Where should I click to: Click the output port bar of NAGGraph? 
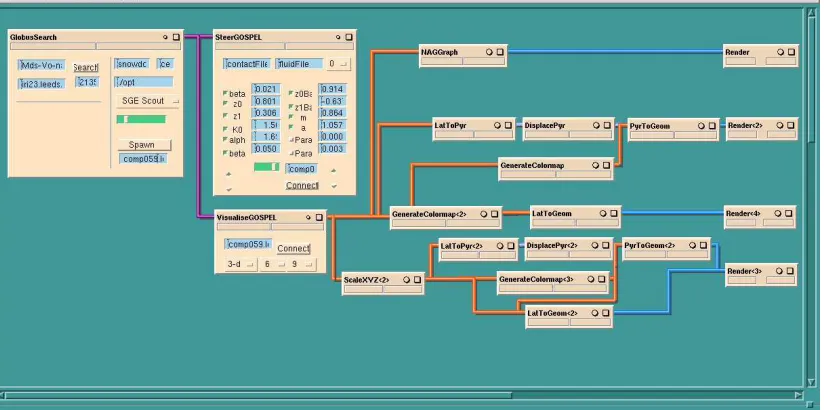click(x=483, y=62)
